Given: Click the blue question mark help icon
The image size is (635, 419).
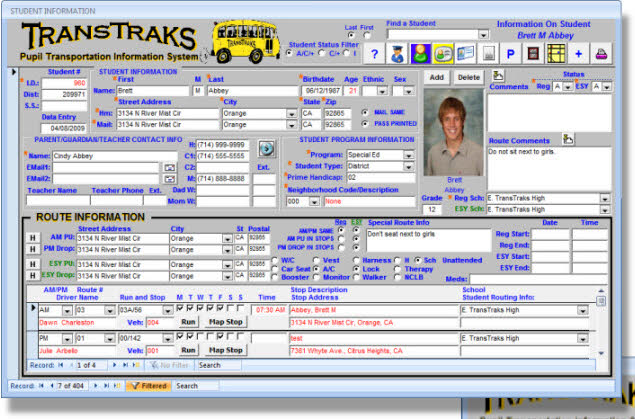Looking at the screenshot, I should 373,53.
